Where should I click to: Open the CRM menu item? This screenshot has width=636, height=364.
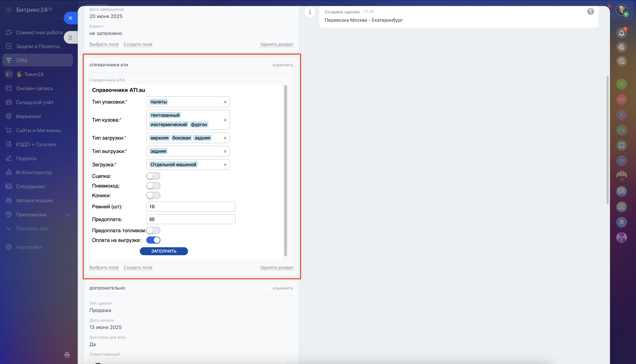[22, 60]
